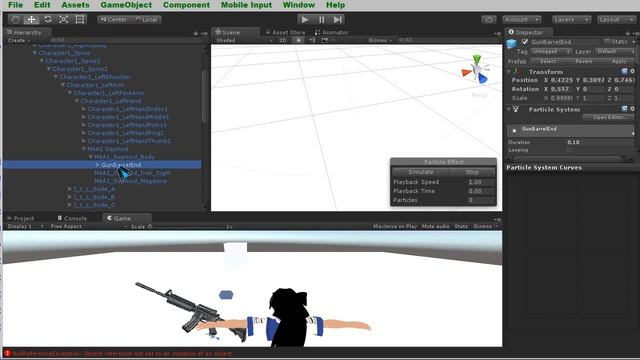The height and width of the screenshot is (360, 640).
Task: Open the Layers dropdown
Action: point(571,19)
